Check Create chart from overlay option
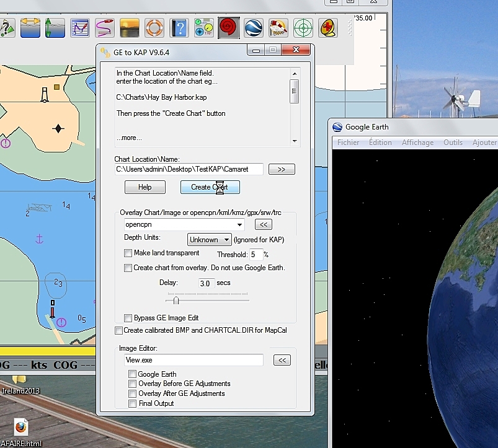498x448 pixels. tap(128, 268)
